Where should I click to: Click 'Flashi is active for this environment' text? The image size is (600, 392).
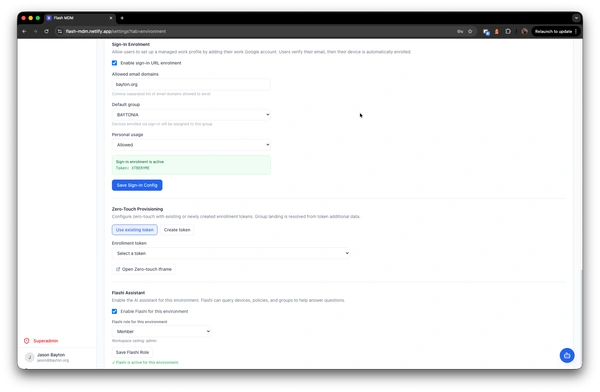(x=146, y=362)
